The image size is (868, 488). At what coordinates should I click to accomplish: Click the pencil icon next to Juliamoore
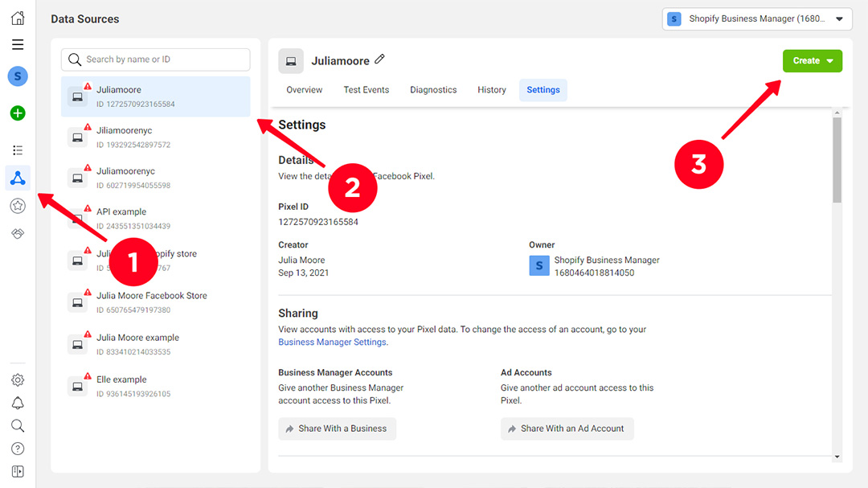point(379,59)
